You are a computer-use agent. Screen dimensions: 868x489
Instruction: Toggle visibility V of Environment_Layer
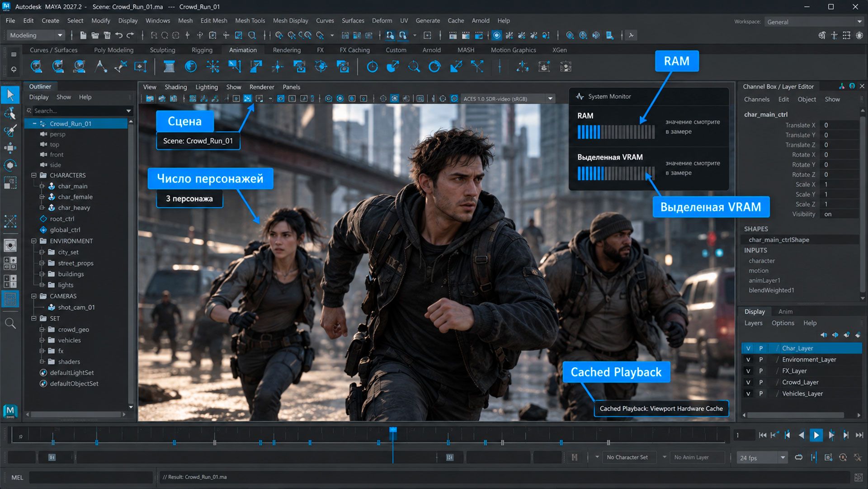click(x=748, y=360)
